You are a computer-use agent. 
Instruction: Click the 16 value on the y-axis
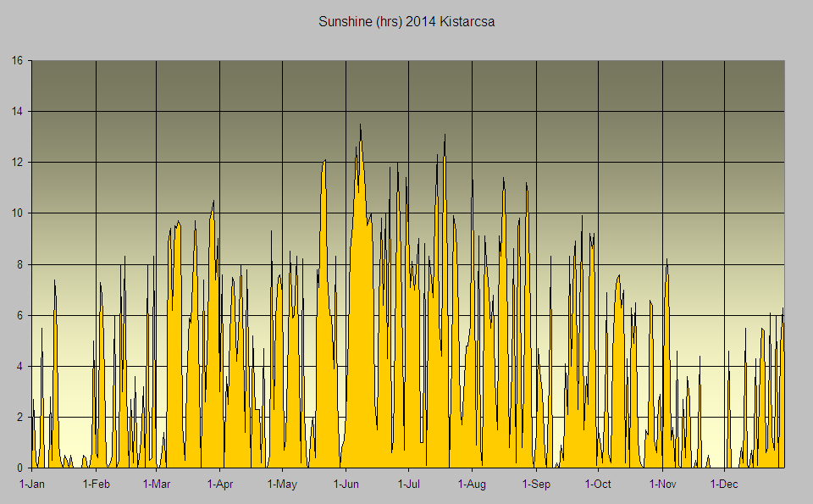(17, 60)
